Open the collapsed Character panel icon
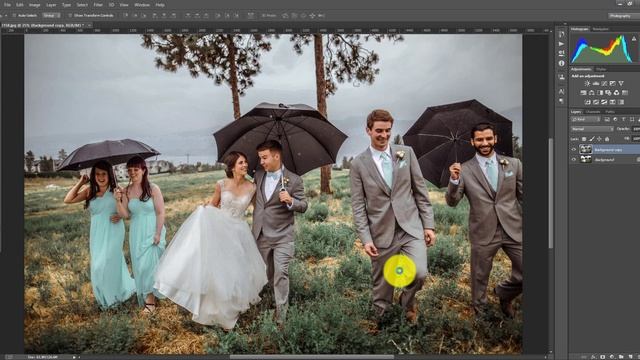This screenshot has height=360, width=640. [x=562, y=91]
